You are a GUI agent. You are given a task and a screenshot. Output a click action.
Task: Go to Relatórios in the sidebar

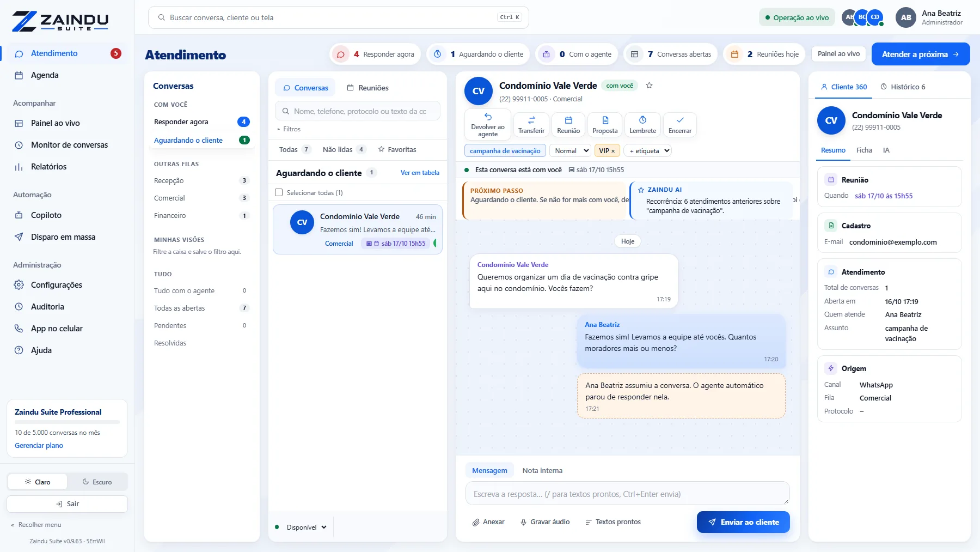point(48,167)
